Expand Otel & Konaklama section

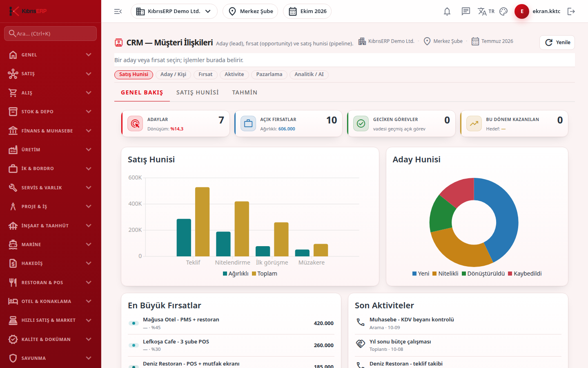51,301
